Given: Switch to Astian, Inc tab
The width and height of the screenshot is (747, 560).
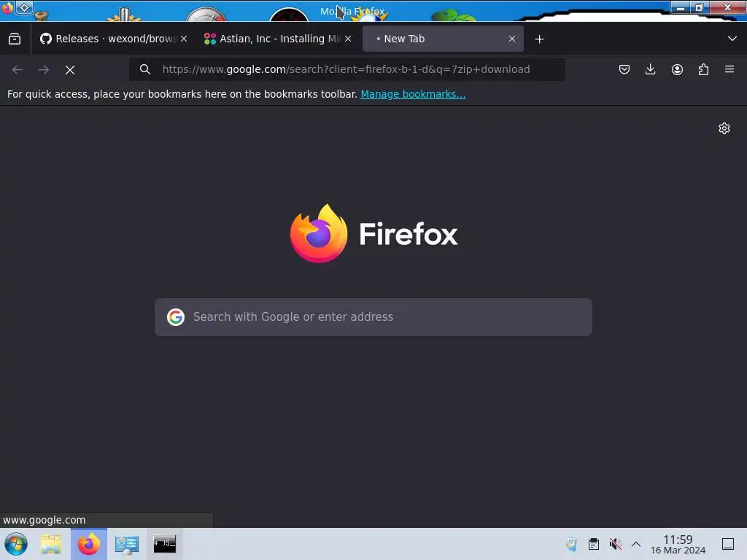Looking at the screenshot, I should [278, 39].
